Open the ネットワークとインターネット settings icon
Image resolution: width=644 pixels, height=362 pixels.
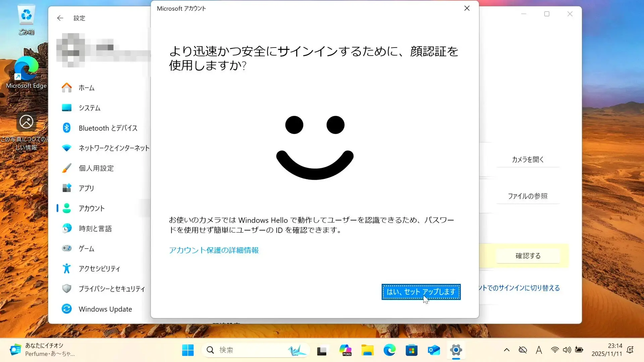tap(66, 148)
